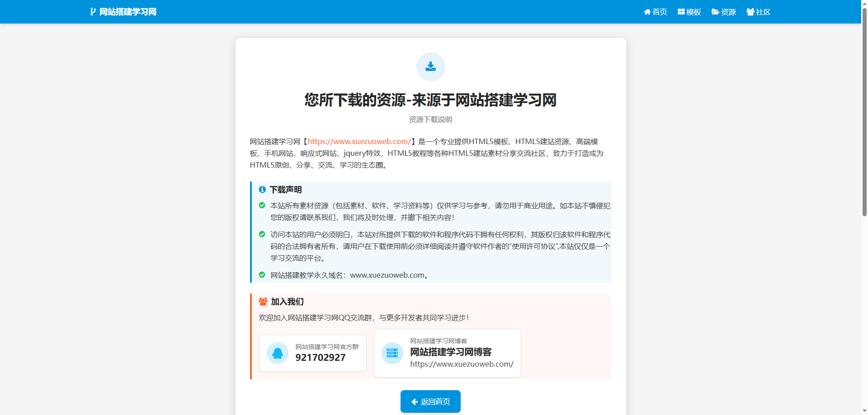Go to 资源 in the navigation bar

724,12
